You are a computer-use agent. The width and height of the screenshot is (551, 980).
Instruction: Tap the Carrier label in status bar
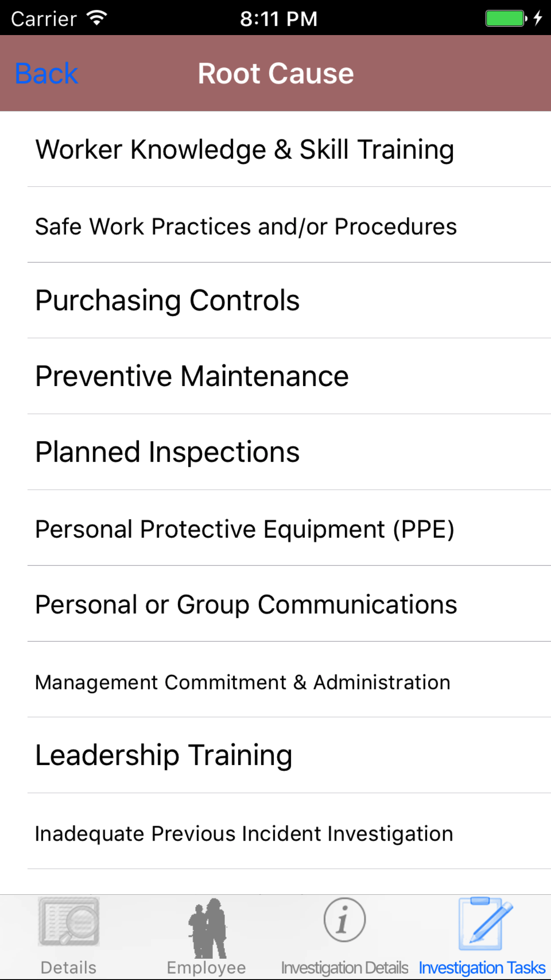pyautogui.click(x=44, y=19)
